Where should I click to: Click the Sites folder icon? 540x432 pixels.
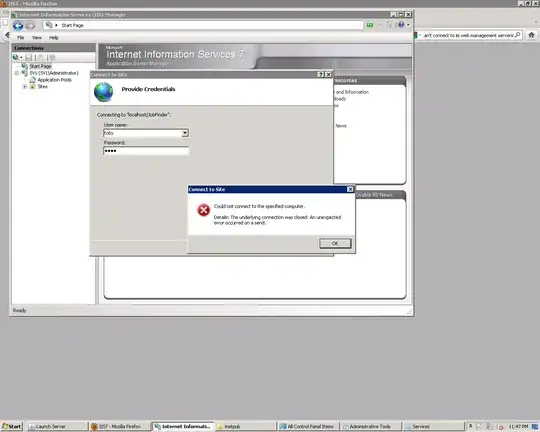32,86
